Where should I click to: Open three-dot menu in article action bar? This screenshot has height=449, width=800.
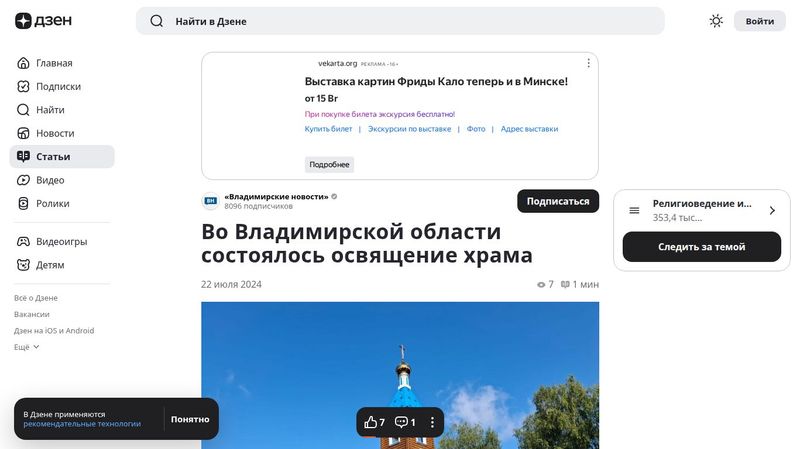click(432, 422)
